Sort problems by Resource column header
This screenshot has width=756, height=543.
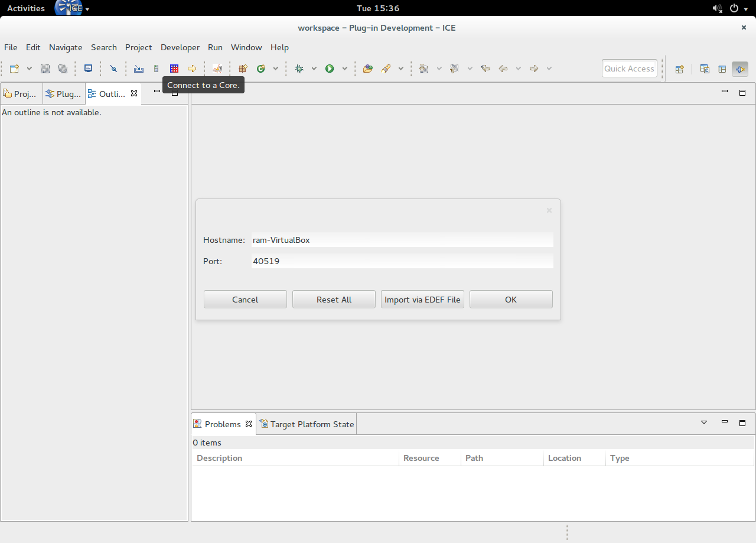(x=430, y=458)
